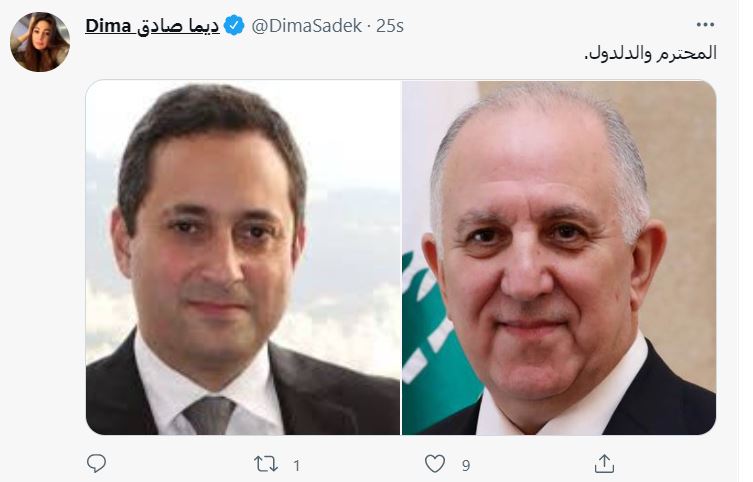753x482 pixels.
Task: Click the retweet count showing 1
Action: point(297,465)
